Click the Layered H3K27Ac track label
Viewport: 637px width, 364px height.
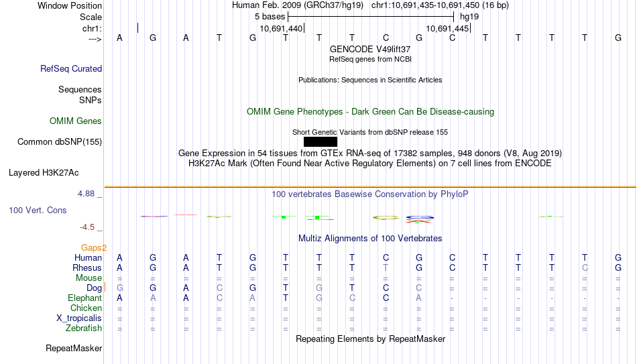[44, 173]
